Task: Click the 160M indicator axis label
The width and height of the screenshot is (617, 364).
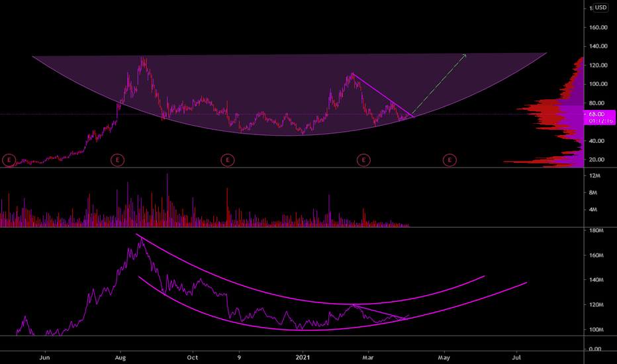Action: click(596, 255)
